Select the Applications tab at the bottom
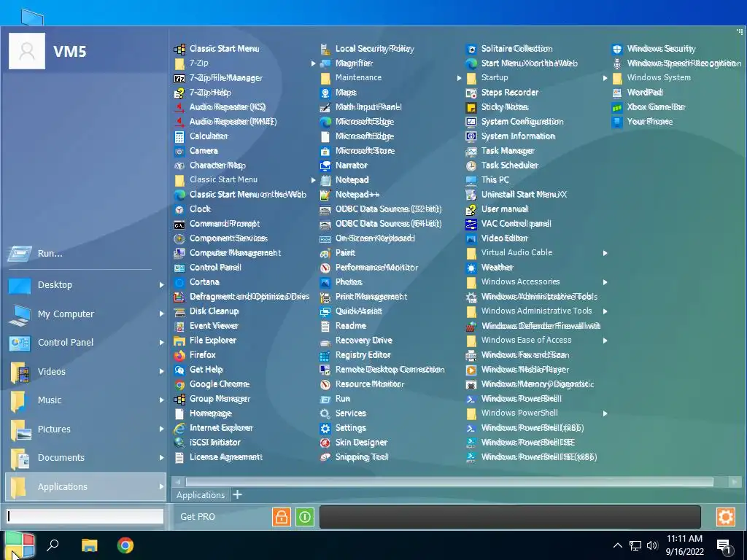 (x=201, y=495)
